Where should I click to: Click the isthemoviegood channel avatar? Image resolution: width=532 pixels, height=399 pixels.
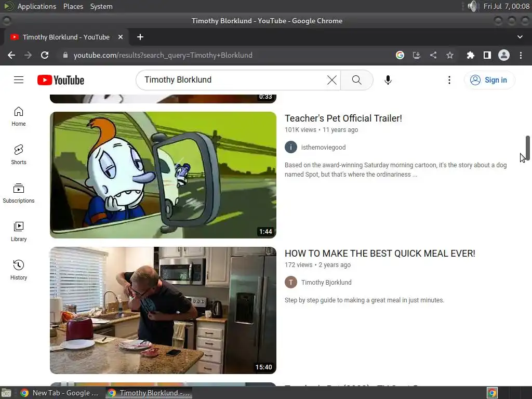(291, 147)
